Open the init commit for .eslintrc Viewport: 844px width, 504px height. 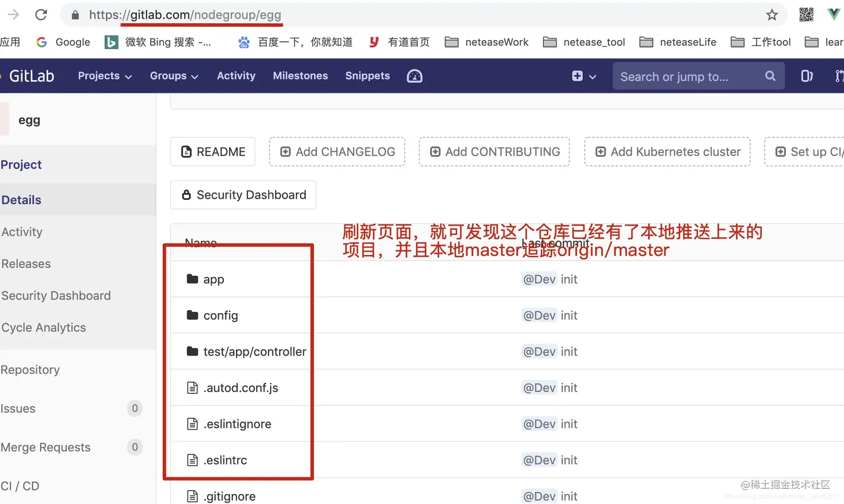(569, 460)
